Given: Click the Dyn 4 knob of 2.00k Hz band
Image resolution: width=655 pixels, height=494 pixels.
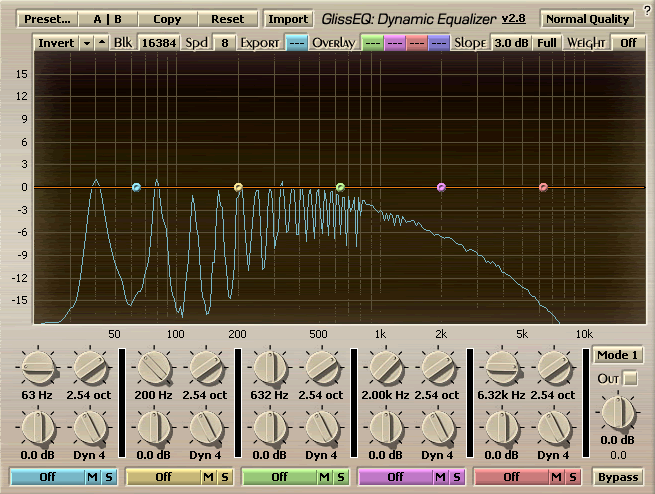Looking at the screenshot, I should [438, 428].
